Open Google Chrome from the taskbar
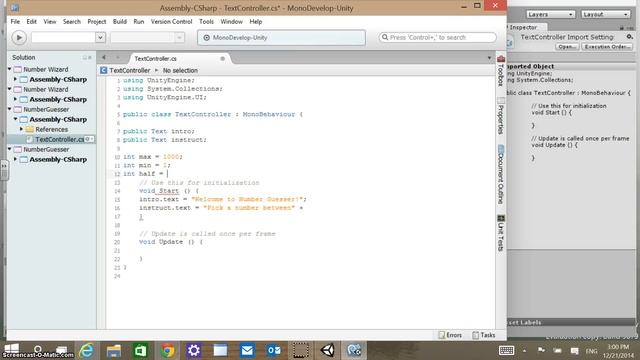Image resolution: width=640 pixels, height=360 pixels. pyautogui.click(x=167, y=350)
